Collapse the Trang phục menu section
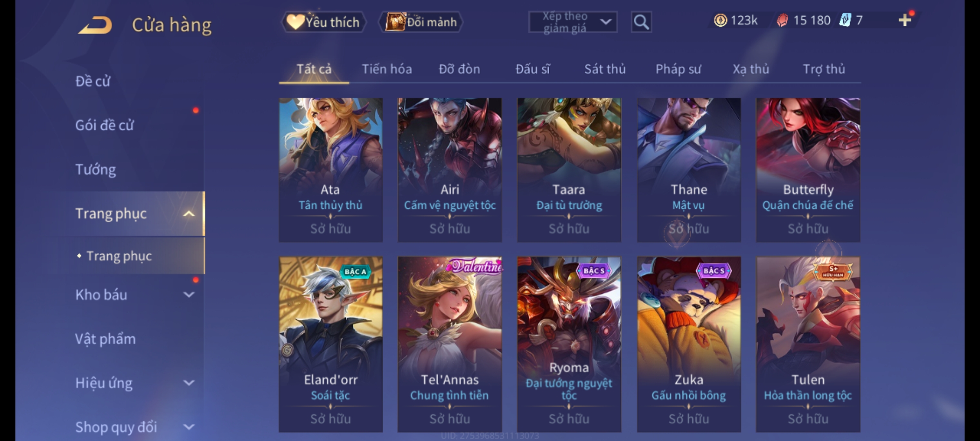 click(189, 214)
